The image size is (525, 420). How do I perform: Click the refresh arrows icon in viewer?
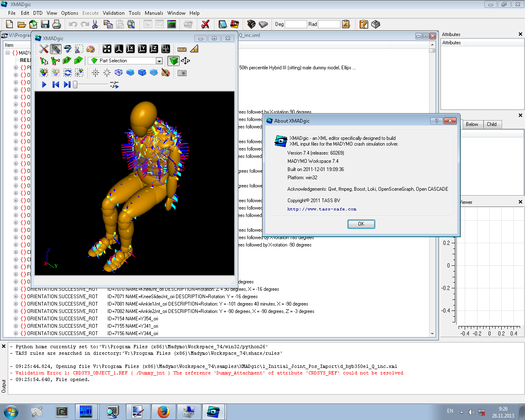pyautogui.click(x=68, y=73)
